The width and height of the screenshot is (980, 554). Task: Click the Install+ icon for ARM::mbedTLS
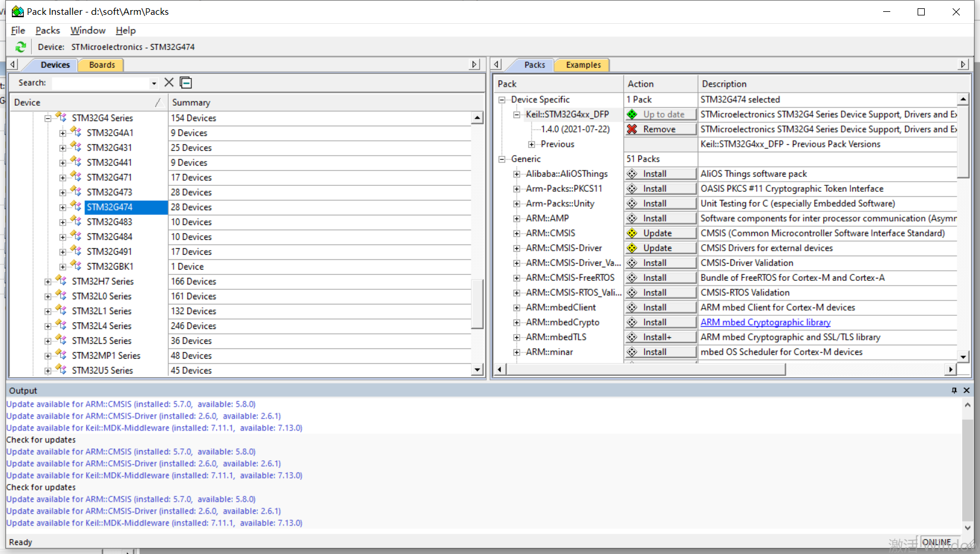click(x=632, y=337)
